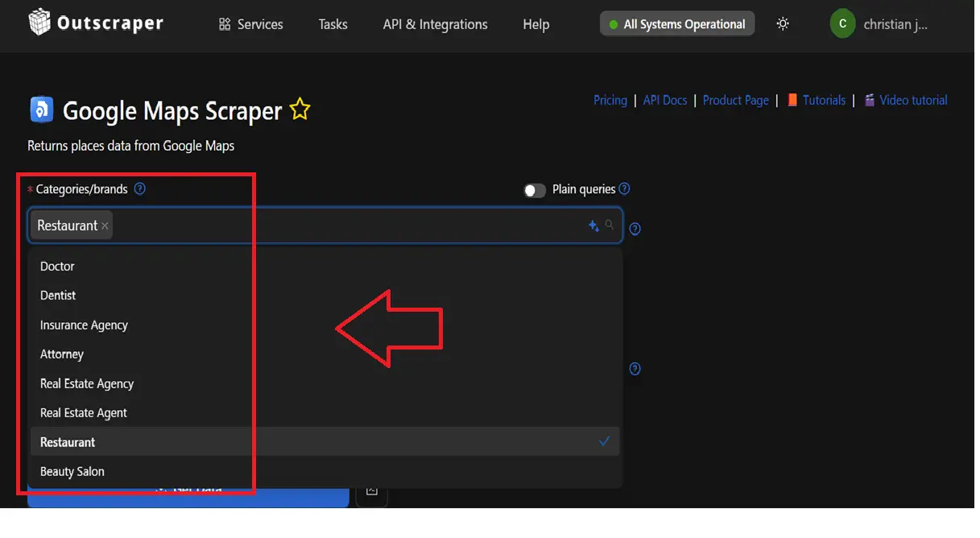The height and width of the screenshot is (538, 980).
Task: Click inside the Categories/brands input field
Action: 346,226
